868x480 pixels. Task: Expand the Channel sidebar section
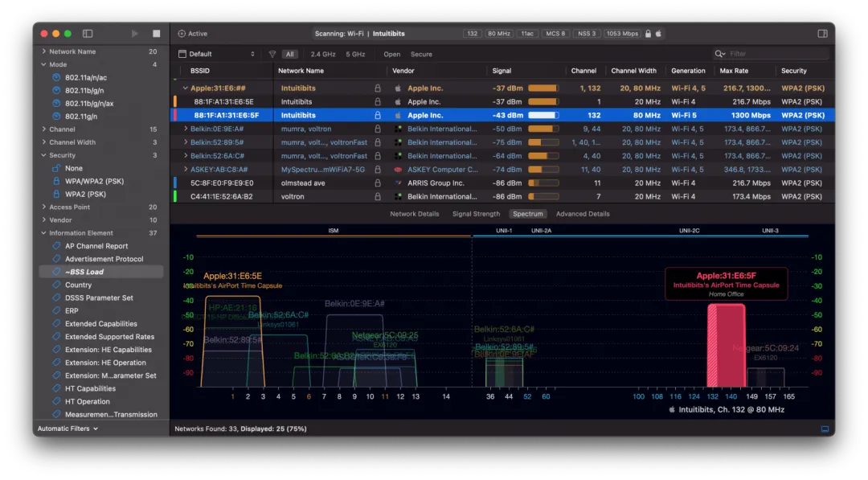point(43,129)
